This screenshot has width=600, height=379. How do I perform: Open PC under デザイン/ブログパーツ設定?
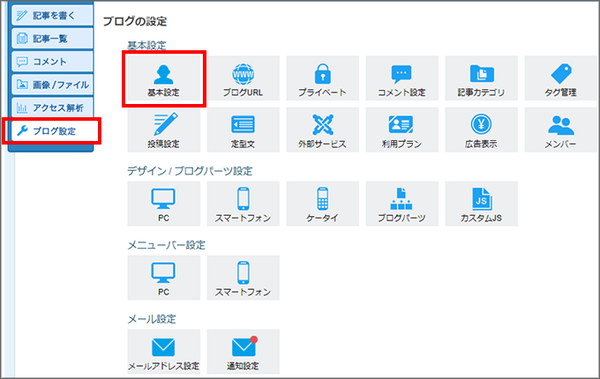point(164,204)
